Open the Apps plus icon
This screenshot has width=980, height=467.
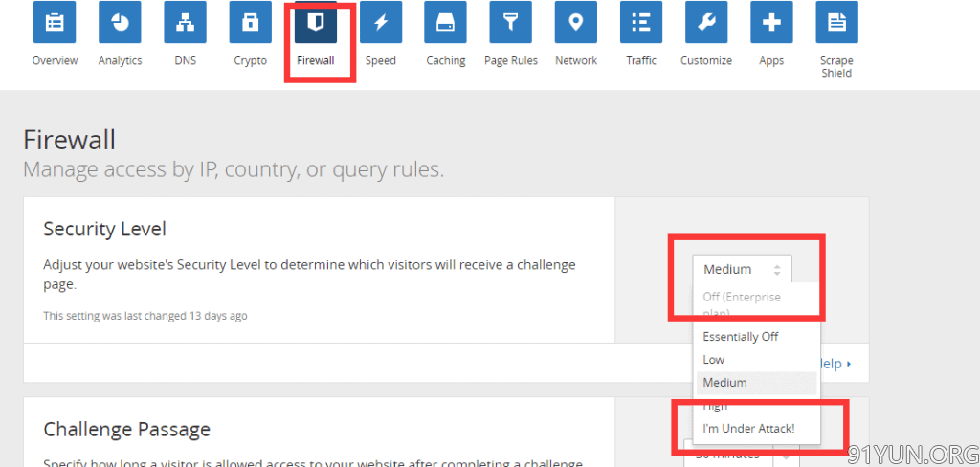point(772,22)
